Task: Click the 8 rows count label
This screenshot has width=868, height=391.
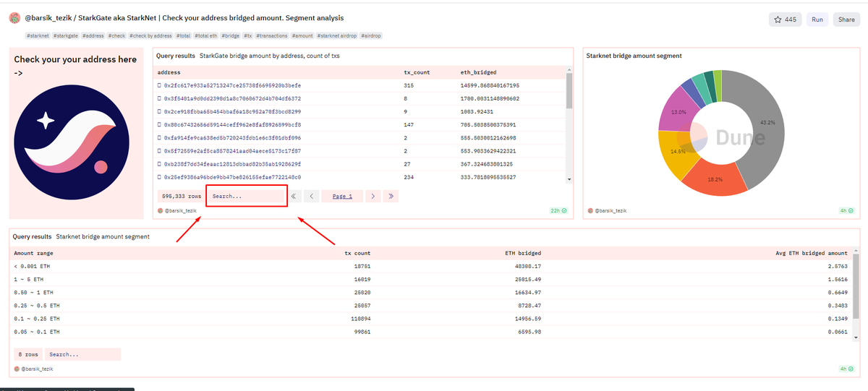Action: coord(29,354)
